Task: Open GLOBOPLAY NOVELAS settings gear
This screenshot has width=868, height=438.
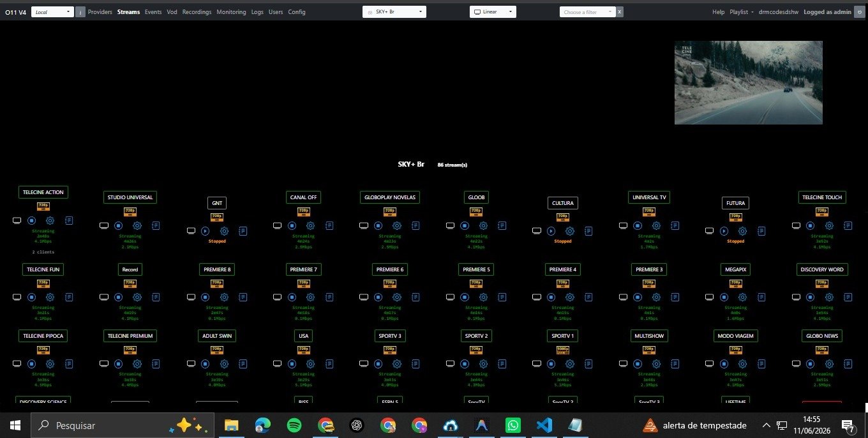Action: click(397, 225)
